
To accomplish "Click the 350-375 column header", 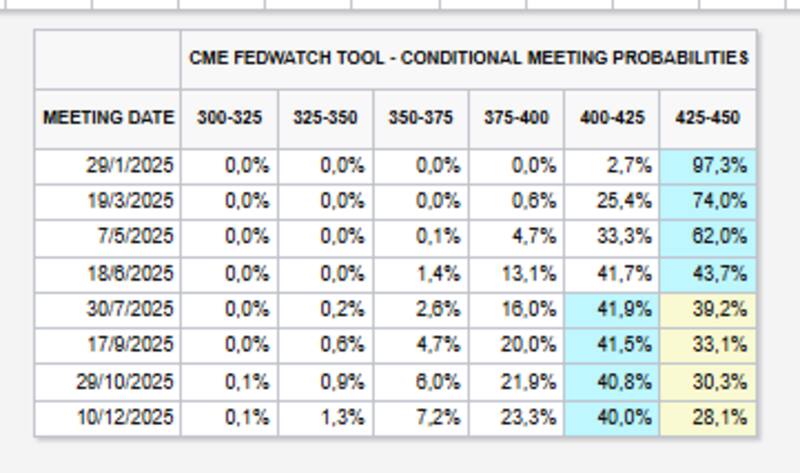I will [420, 118].
